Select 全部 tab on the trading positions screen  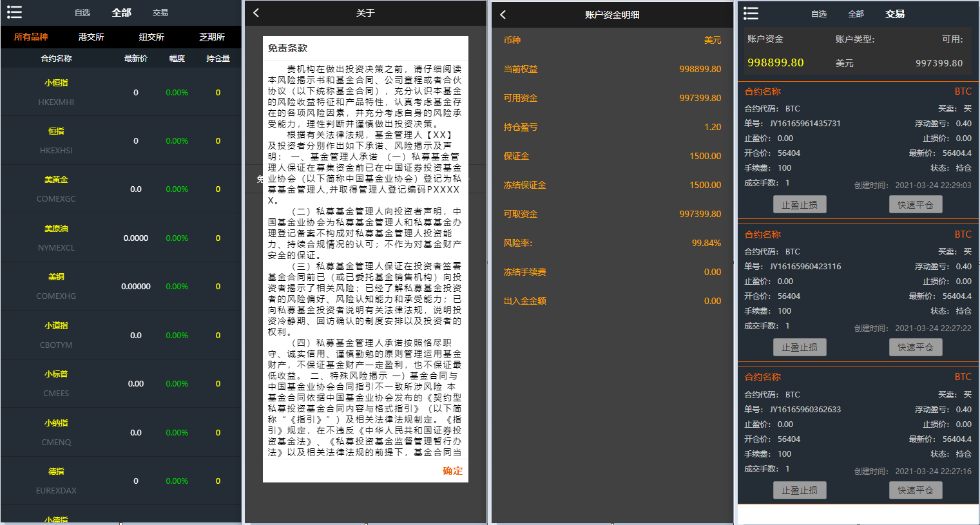coord(856,14)
